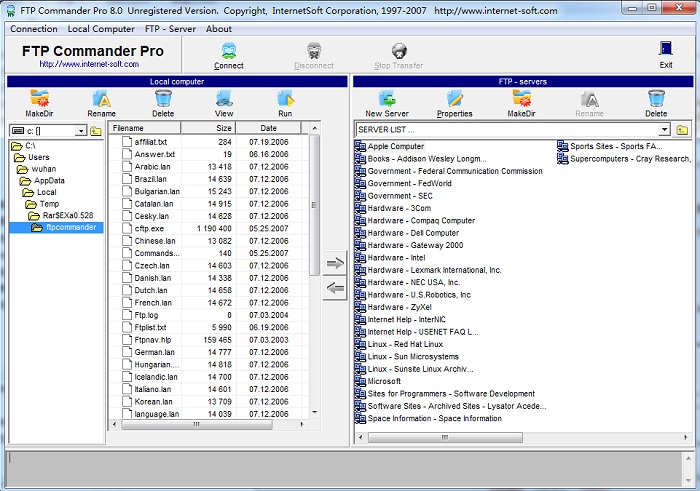The height and width of the screenshot is (491, 700).
Task: Click the Exit icon
Action: (666, 49)
